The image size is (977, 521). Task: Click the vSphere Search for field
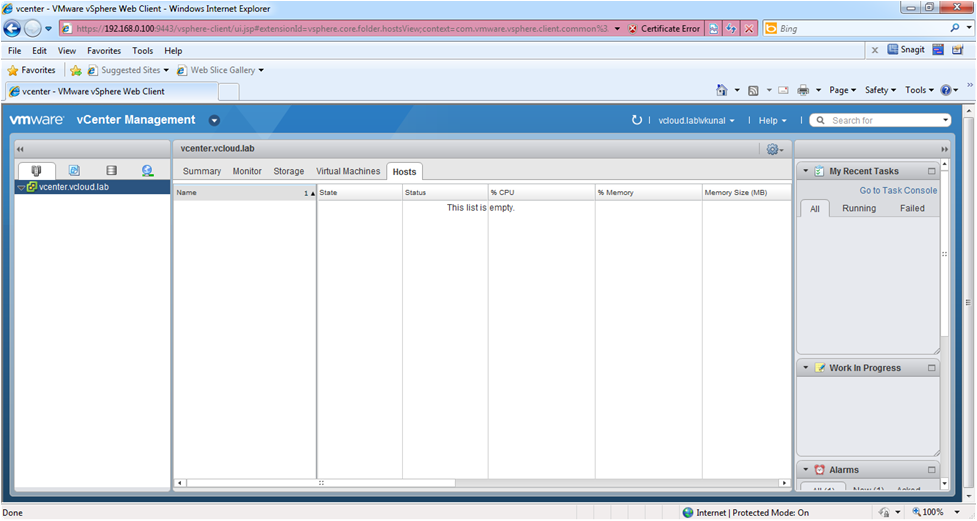[880, 120]
